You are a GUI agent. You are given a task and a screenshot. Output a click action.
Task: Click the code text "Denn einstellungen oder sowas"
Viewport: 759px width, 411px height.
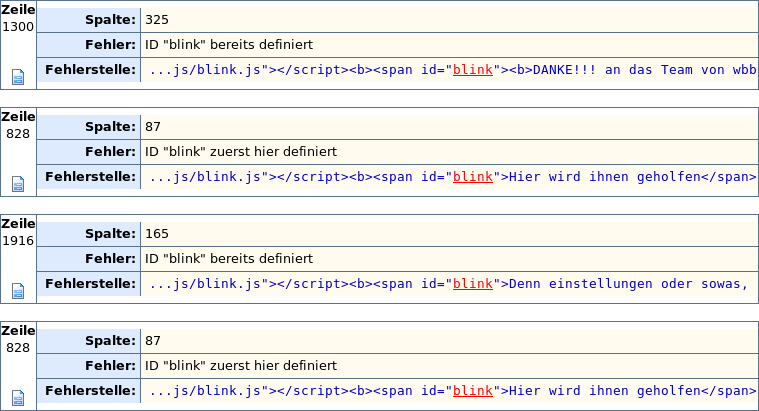(x=623, y=284)
